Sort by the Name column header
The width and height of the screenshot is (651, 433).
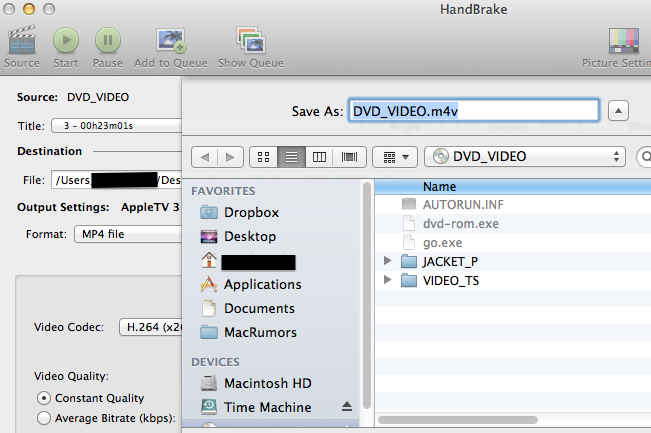coord(513,187)
